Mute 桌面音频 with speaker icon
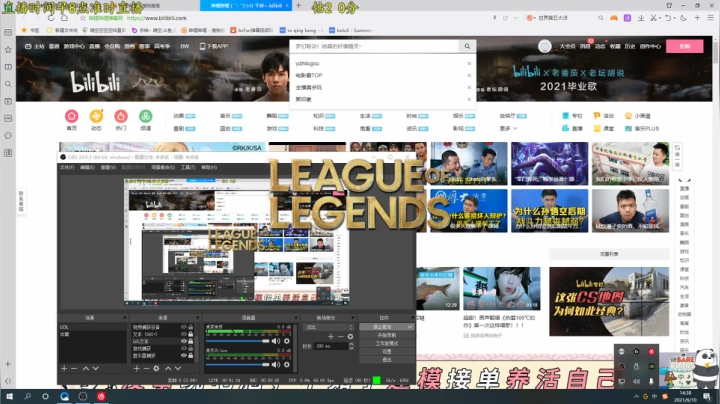The height and width of the screenshot is (404, 720). tap(276, 341)
